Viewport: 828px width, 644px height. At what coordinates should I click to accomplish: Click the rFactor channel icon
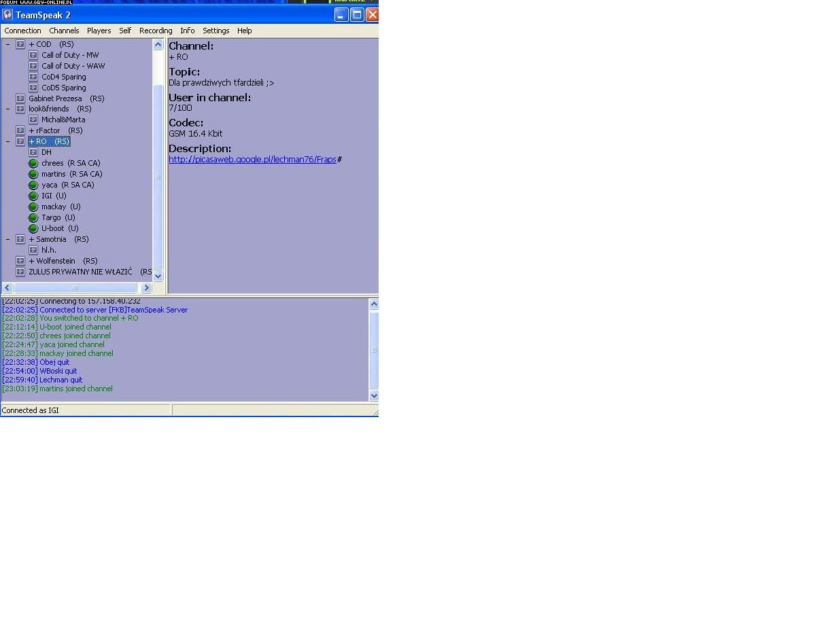pyautogui.click(x=20, y=130)
